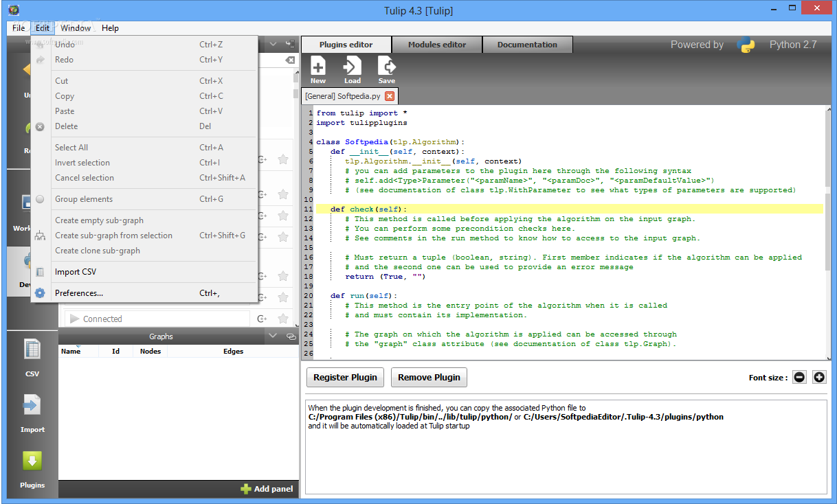837x504 pixels.
Task: Click the Remove Plugin button
Action: 429,377
